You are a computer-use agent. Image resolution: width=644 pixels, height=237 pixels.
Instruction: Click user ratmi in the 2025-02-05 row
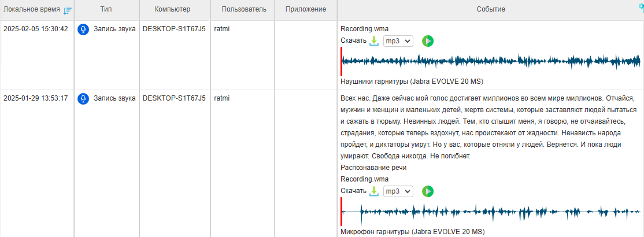pos(222,29)
